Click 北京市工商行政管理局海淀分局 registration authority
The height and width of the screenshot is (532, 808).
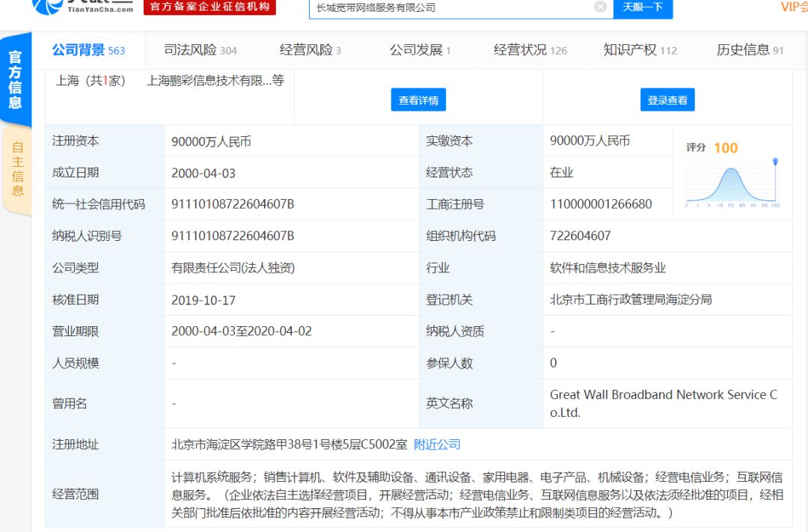point(631,299)
